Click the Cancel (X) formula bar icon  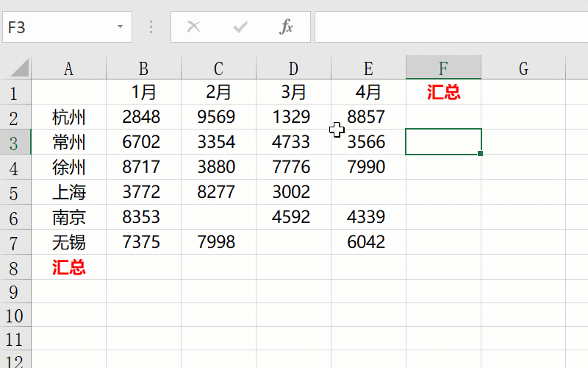[193, 26]
